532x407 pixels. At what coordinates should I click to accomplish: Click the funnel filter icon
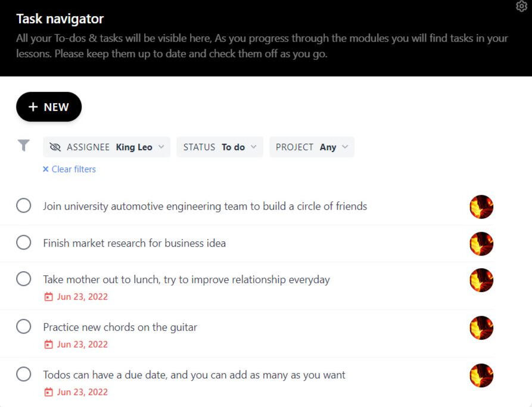click(x=23, y=145)
